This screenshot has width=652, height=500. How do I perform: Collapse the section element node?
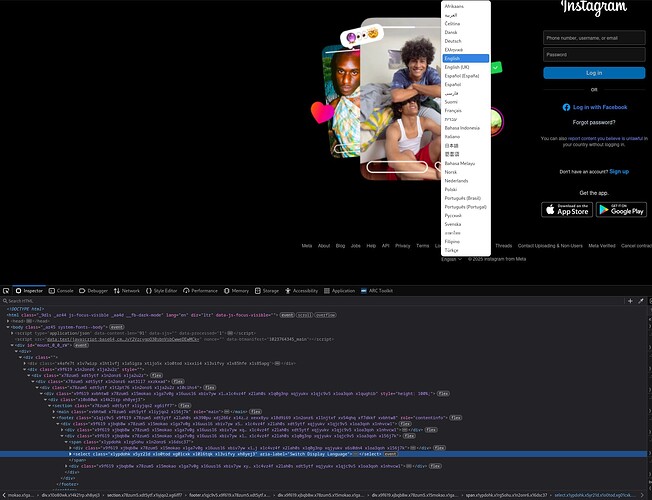(x=49, y=406)
